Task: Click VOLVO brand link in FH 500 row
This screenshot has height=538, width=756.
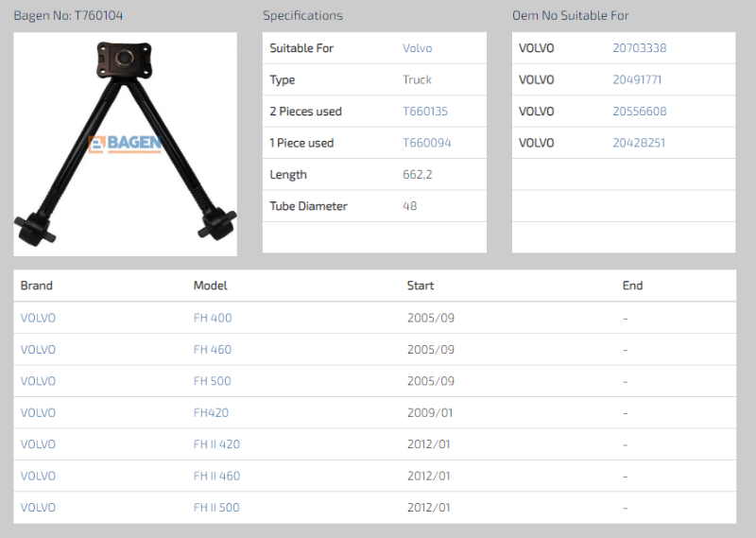Action: point(38,381)
